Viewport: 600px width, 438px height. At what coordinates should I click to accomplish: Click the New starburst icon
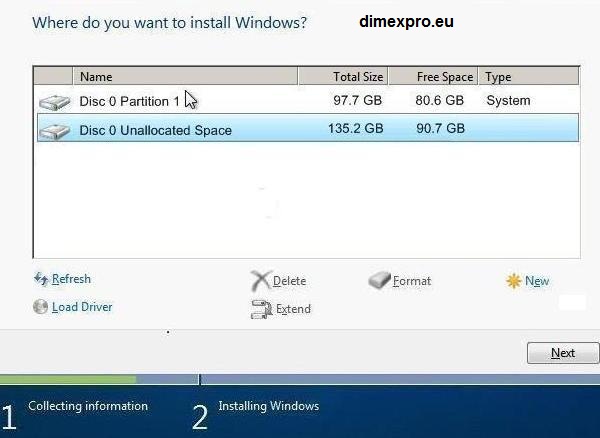tap(514, 281)
